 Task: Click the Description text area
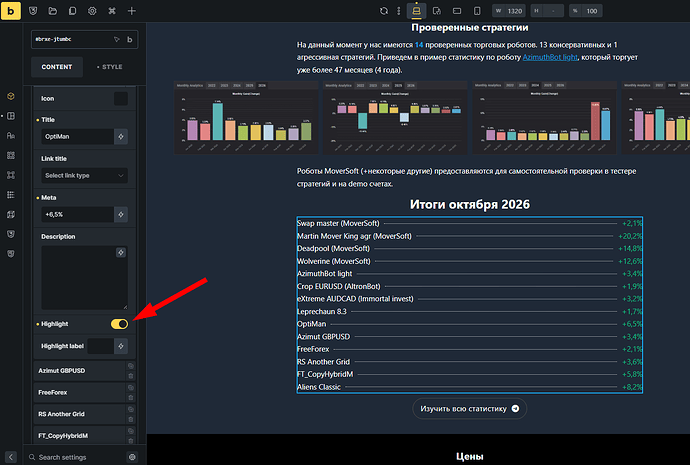point(84,278)
